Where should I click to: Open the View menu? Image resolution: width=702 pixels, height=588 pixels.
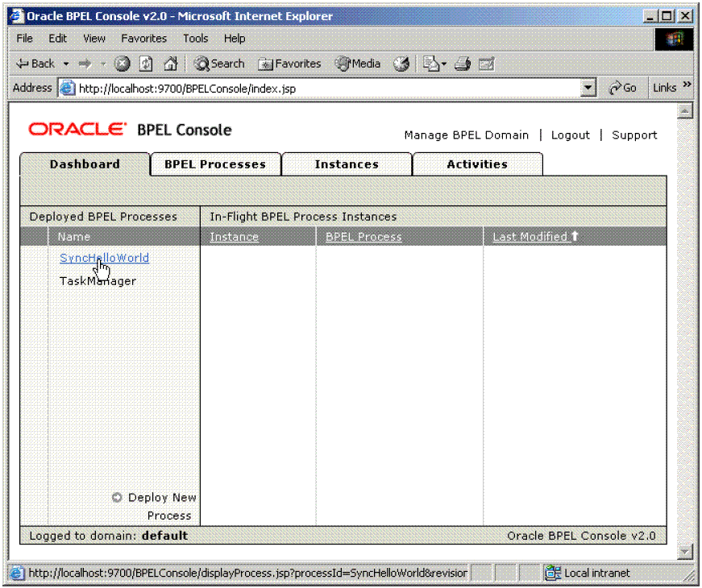tap(94, 39)
